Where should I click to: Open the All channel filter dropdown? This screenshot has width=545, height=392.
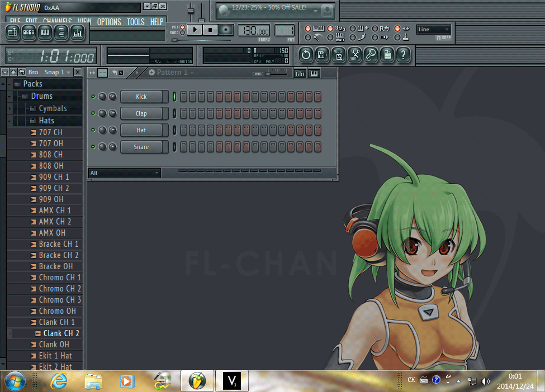click(x=125, y=173)
